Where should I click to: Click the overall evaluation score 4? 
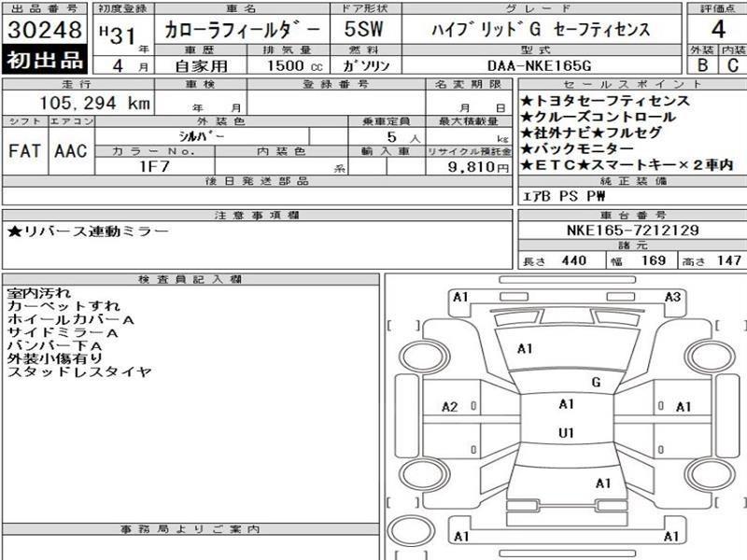(718, 30)
